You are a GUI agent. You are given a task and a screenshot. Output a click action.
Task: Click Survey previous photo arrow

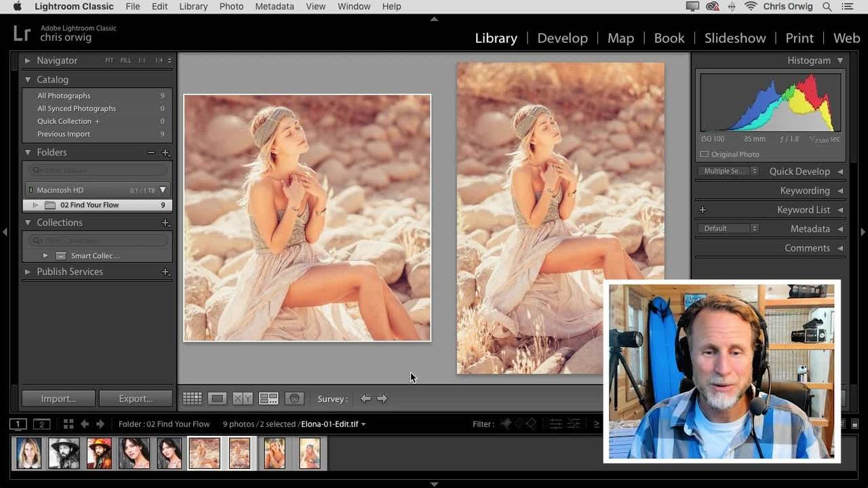point(366,399)
